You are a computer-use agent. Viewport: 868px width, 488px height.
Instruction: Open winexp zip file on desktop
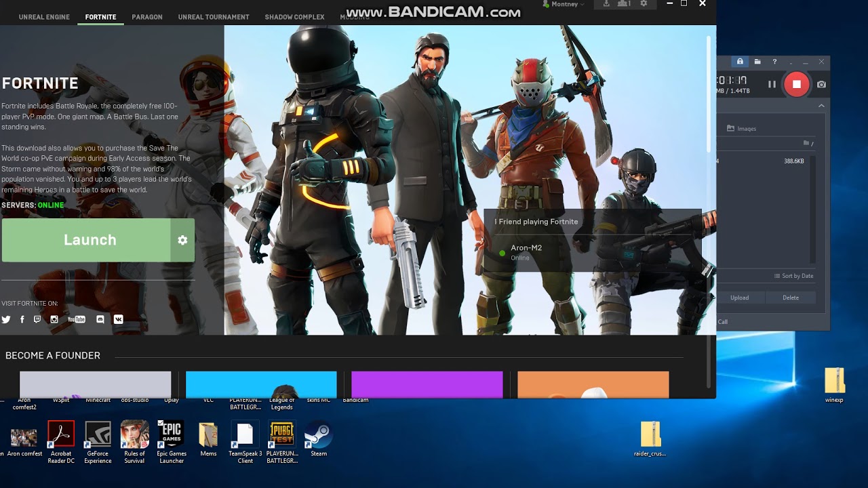(834, 385)
